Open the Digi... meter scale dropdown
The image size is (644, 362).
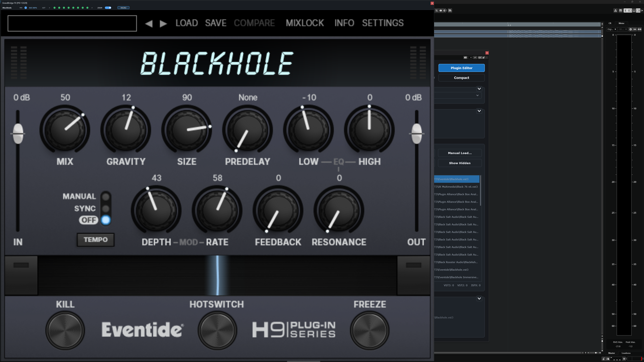(x=612, y=29)
